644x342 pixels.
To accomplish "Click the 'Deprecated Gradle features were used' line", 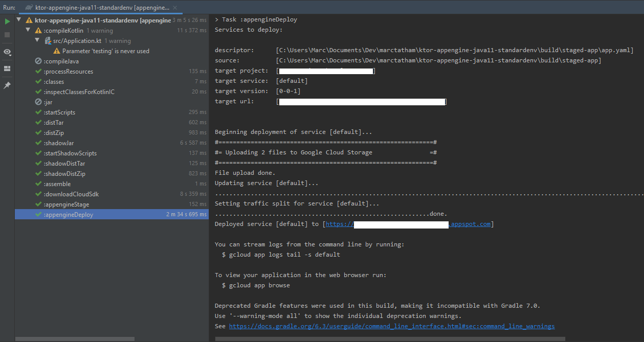I will click(377, 306).
